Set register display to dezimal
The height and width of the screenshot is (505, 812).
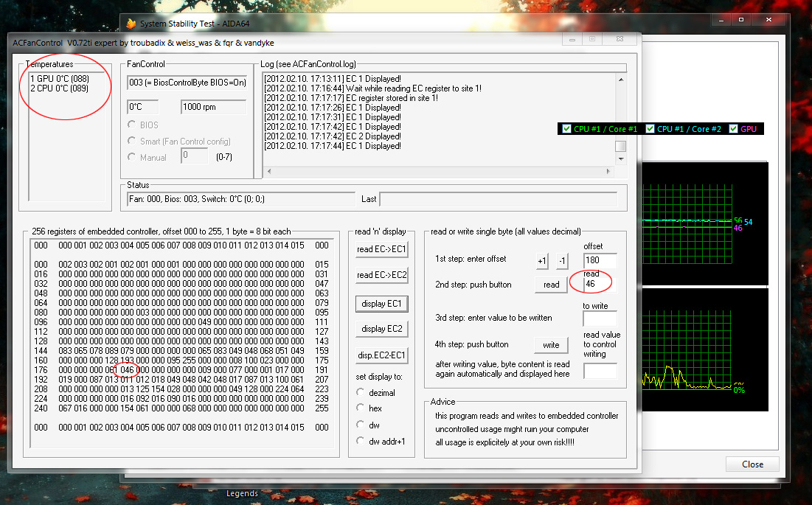(x=361, y=392)
